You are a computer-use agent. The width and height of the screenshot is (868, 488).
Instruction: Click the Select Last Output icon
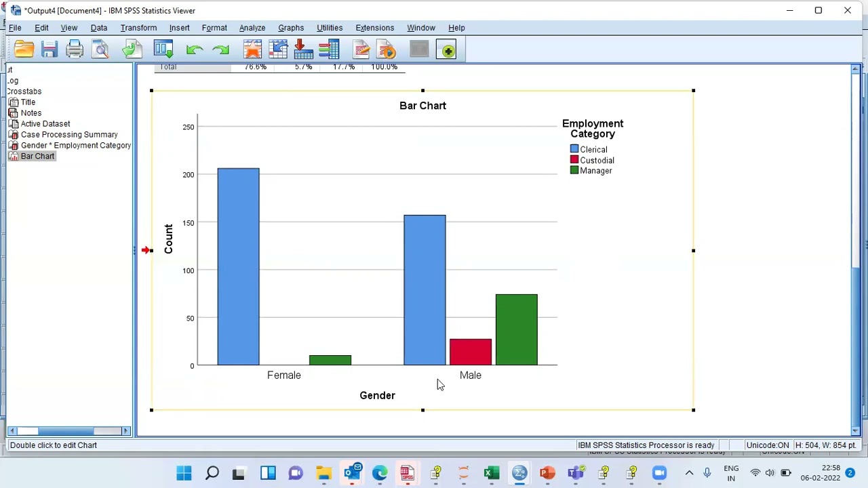(361, 49)
